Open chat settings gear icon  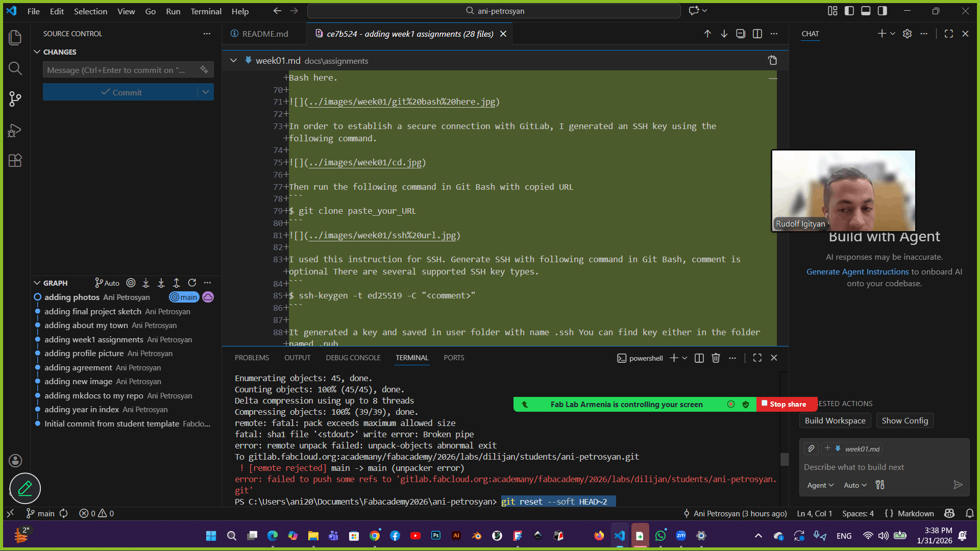point(907,34)
